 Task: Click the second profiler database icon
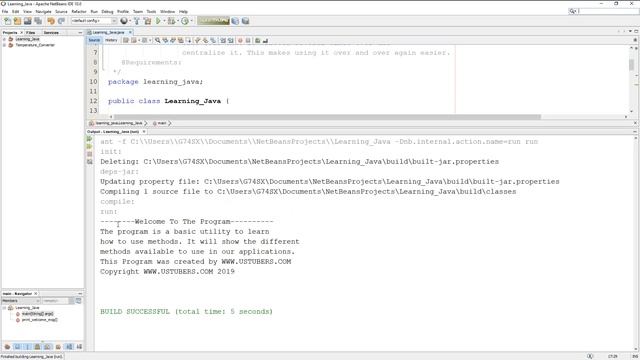point(245,21)
